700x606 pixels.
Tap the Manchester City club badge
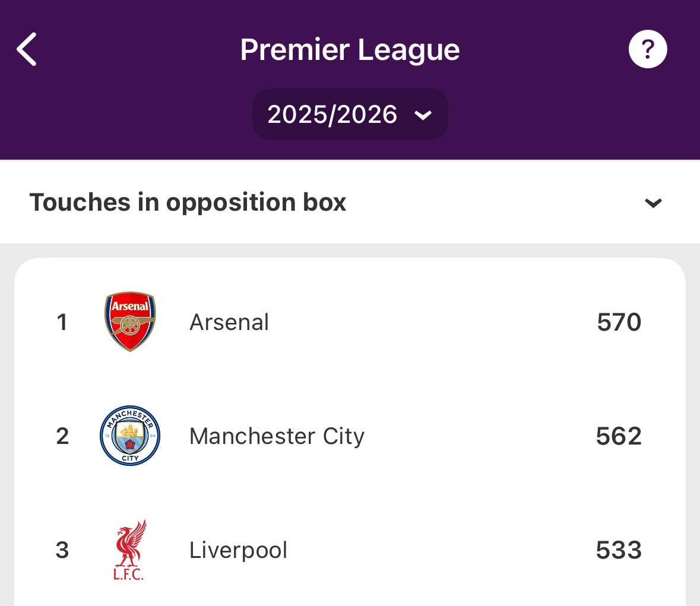coord(130,436)
